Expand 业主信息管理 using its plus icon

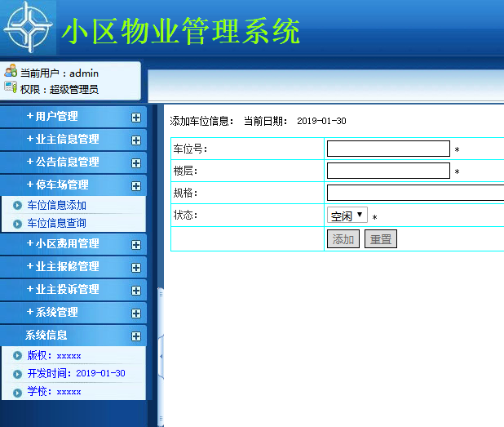136,140
